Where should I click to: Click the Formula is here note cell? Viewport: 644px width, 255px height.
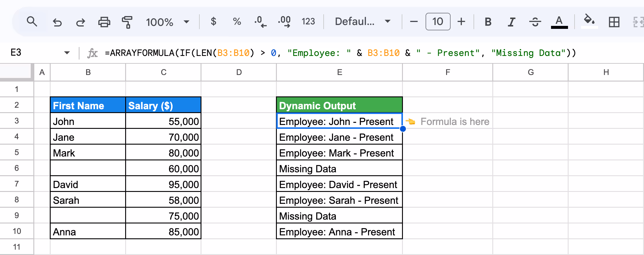pos(447,121)
